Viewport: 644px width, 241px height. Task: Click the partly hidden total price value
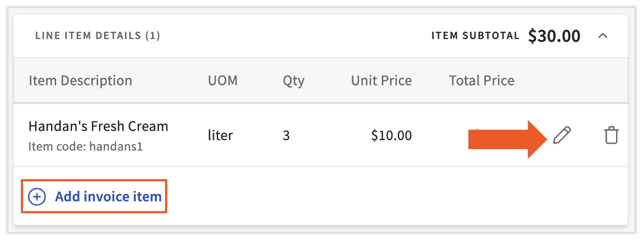478,129
